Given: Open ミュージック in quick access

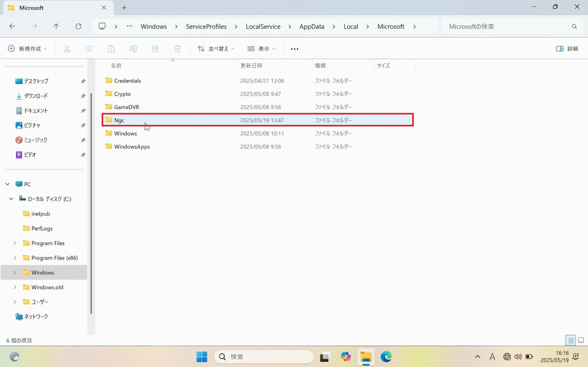Looking at the screenshot, I should [x=36, y=140].
